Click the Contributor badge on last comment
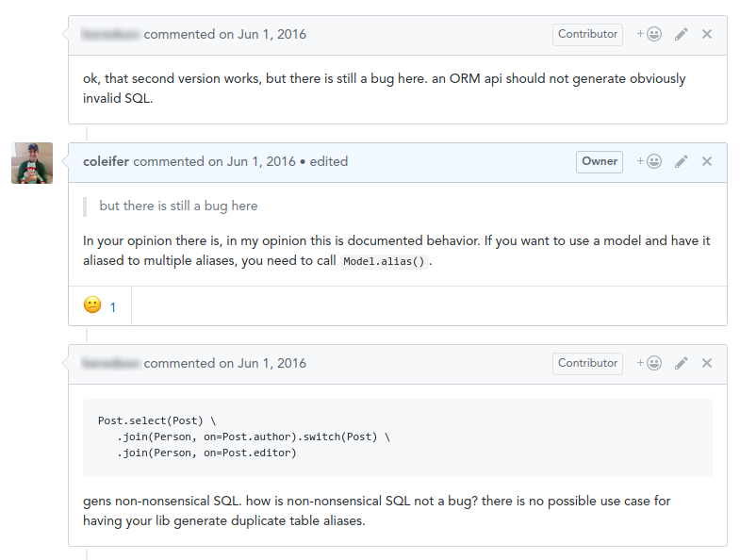Viewport: 740px width, 560px height. (587, 364)
